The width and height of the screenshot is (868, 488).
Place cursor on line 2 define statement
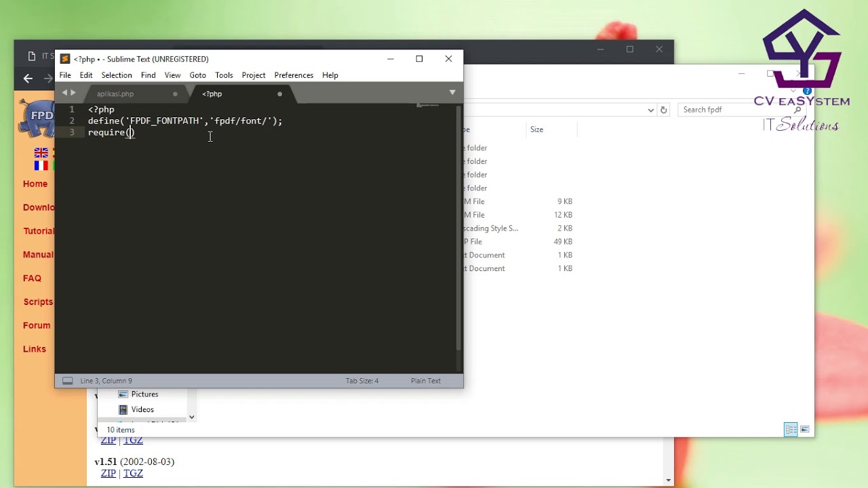coord(185,121)
